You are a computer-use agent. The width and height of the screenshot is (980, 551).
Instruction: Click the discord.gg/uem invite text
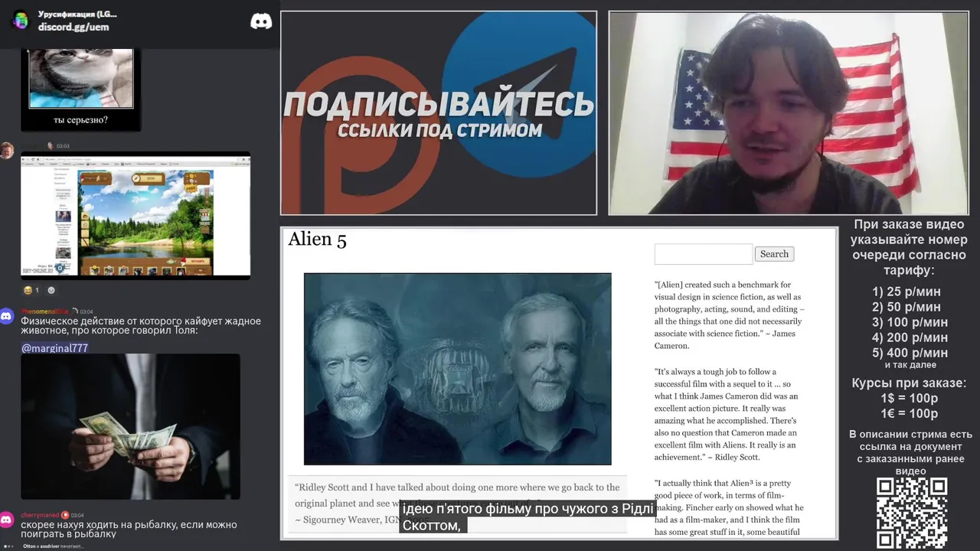[x=73, y=27]
